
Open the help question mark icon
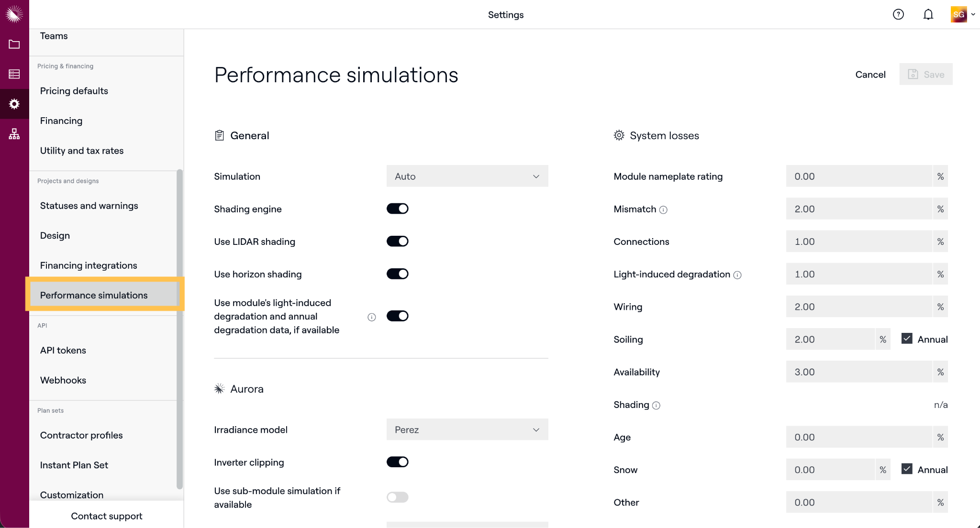898,14
